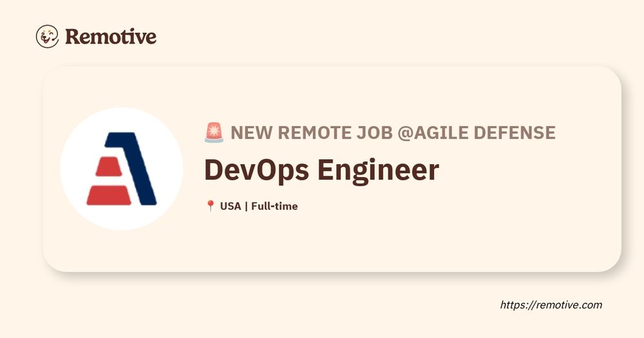This screenshot has height=338, width=644.
Task: Click the USA location label
Action: (x=231, y=206)
